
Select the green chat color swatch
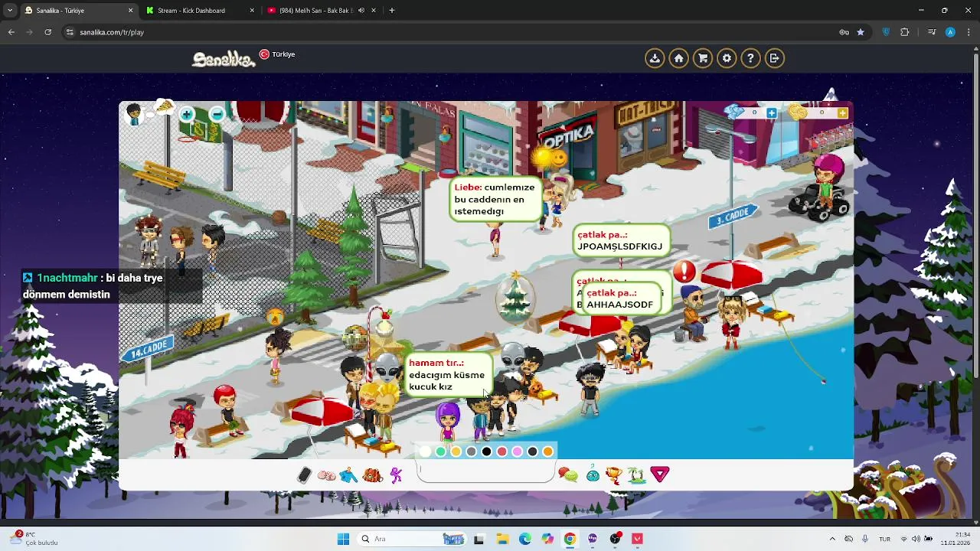441,452
